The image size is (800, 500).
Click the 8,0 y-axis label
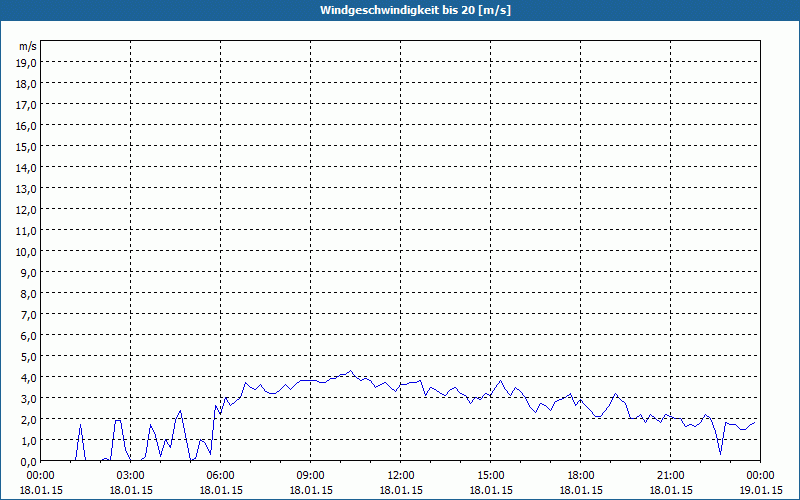29,293
